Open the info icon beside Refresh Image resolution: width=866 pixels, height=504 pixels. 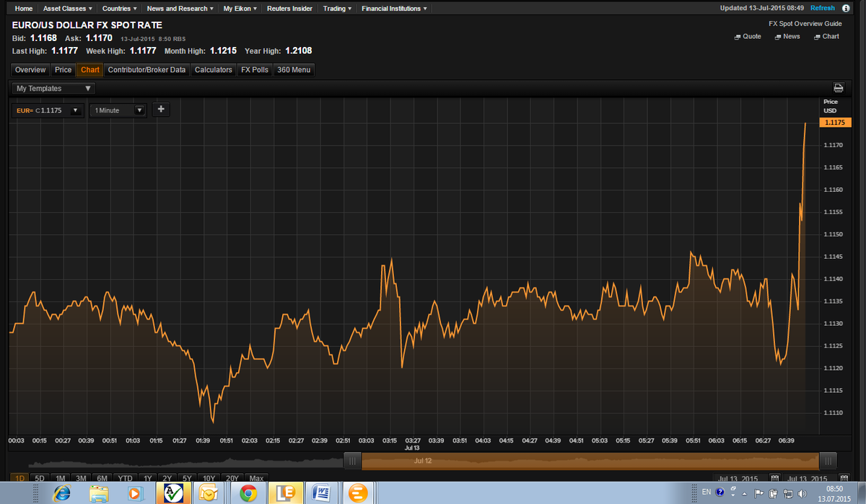point(847,8)
